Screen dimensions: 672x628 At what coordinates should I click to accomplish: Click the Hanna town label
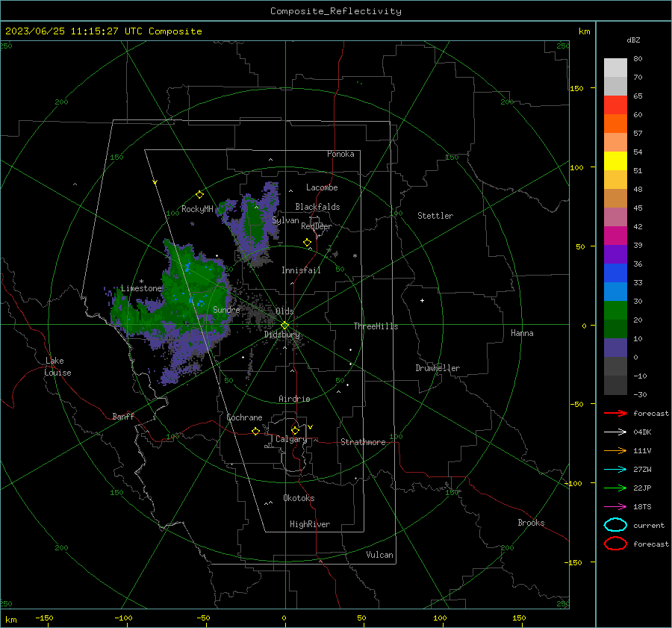coord(522,333)
